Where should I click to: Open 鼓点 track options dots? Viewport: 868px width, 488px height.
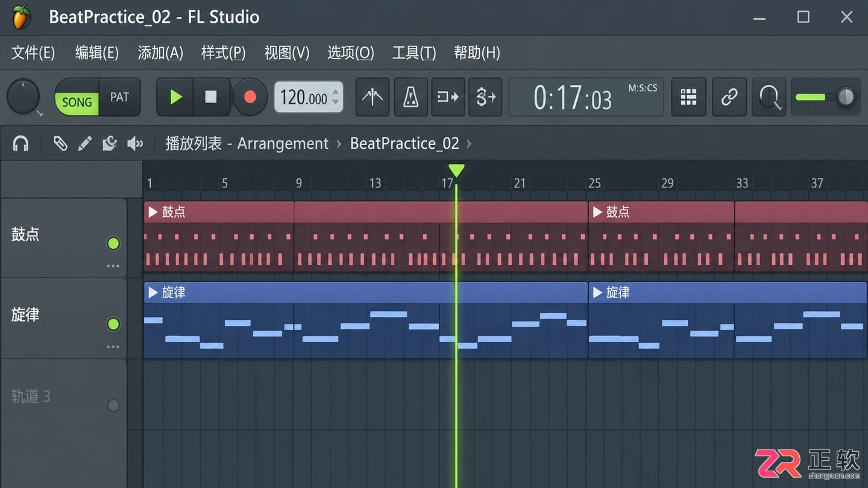coord(113,266)
